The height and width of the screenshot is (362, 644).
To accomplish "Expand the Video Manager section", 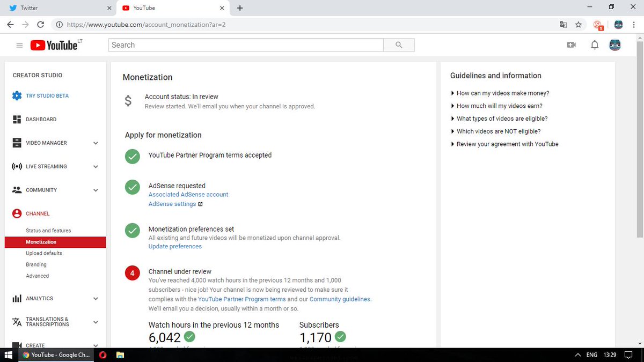I will [x=96, y=143].
